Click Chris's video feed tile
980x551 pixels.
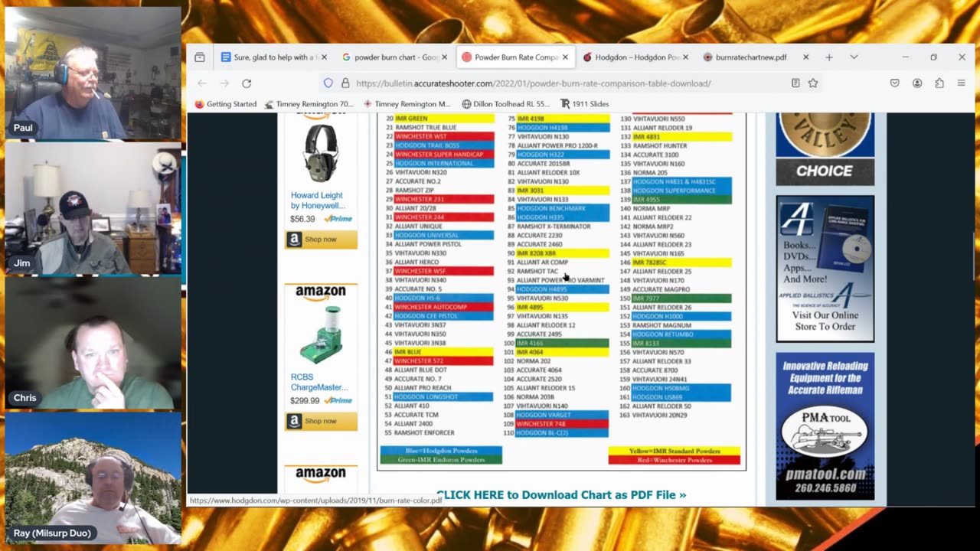(x=93, y=343)
